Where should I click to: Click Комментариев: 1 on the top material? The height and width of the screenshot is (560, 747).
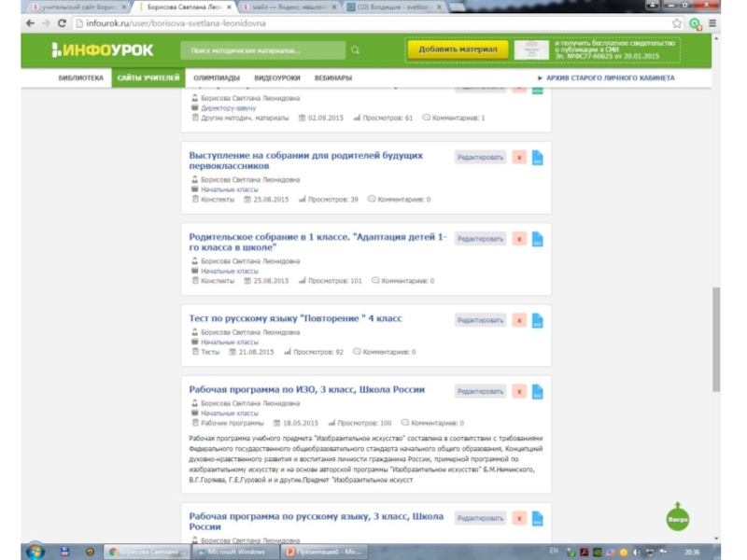coord(454,118)
